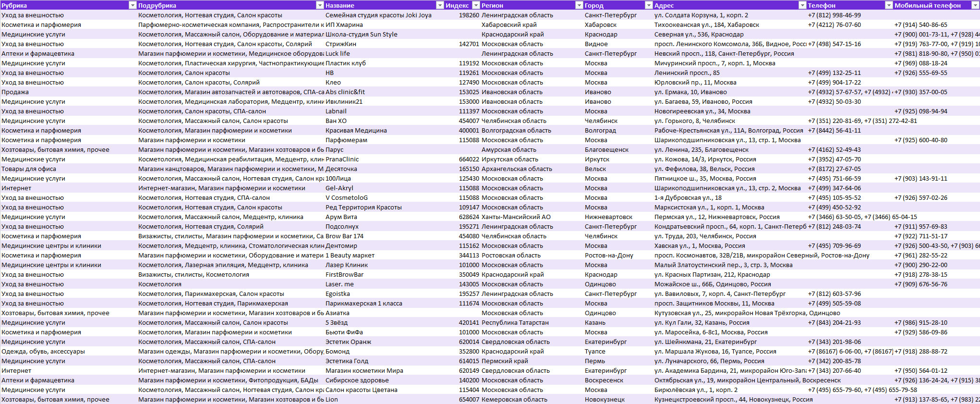Select the cell "Brow Bar 174"
Viewport: 980px width, 404px height.
click(384, 236)
